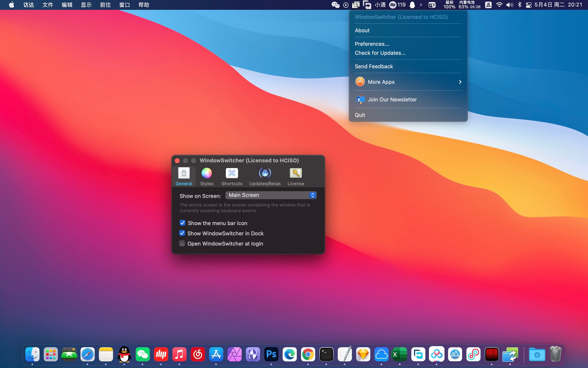Open Microsoft Edge from the Dock
Viewport: 588px width, 368px height.
pyautogui.click(x=290, y=354)
